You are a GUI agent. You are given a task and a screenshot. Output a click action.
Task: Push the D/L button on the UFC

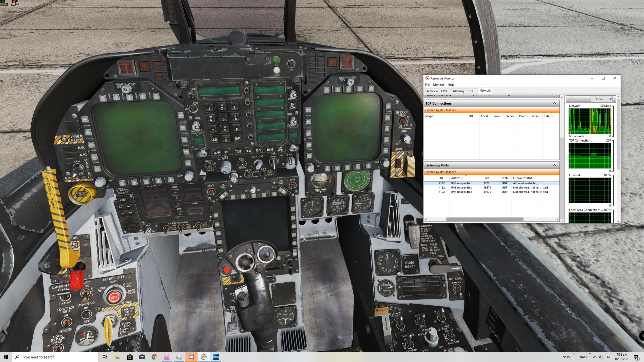pyautogui.click(x=259, y=150)
